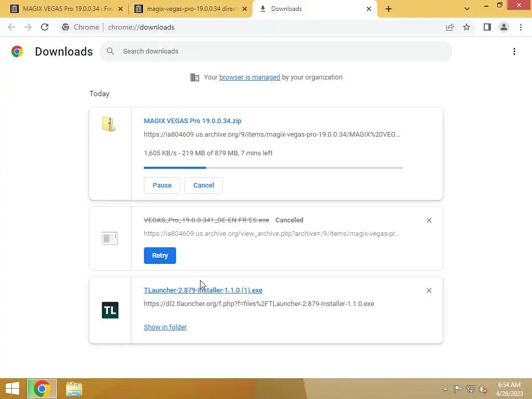Image resolution: width=532 pixels, height=399 pixels.
Task: Click the managed organization building icon
Action: [x=195, y=77]
